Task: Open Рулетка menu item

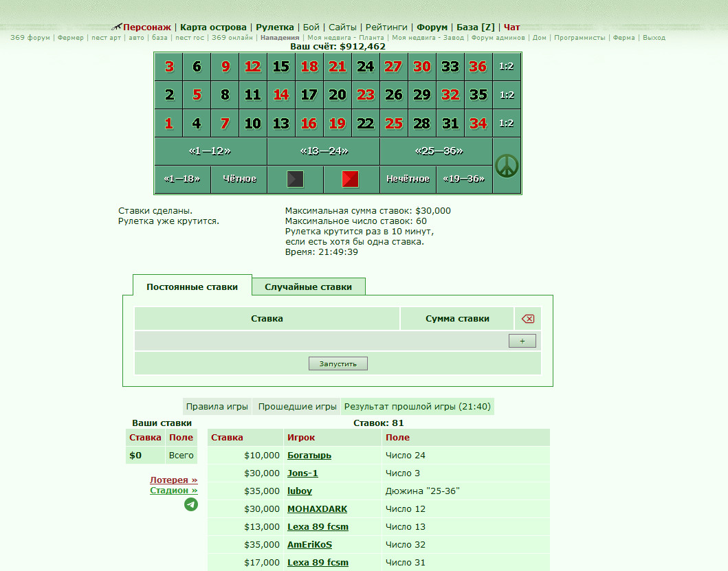Action: click(275, 27)
